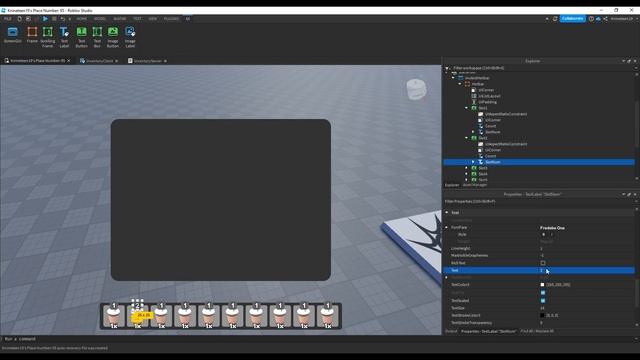
Task: Select the hotbar slot numbered 2 in viewport
Action: click(138, 316)
